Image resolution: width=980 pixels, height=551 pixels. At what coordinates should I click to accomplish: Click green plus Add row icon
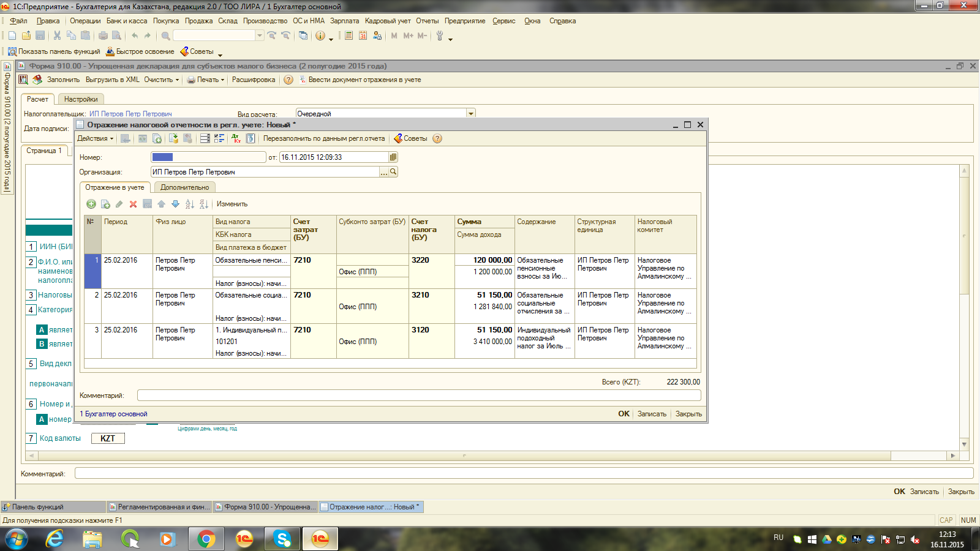(91, 204)
